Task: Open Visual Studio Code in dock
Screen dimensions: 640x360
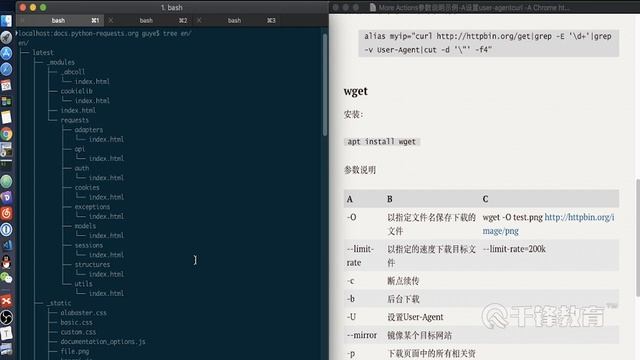Action: (x=6, y=245)
